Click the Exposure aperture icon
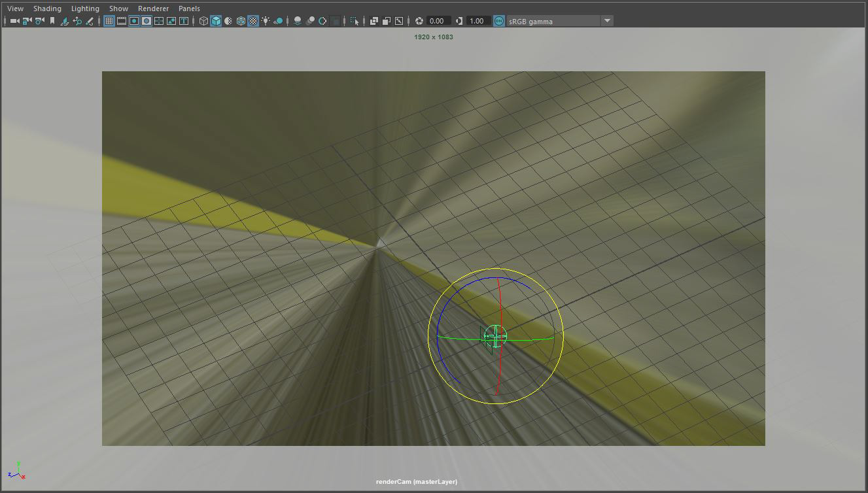 (x=419, y=21)
